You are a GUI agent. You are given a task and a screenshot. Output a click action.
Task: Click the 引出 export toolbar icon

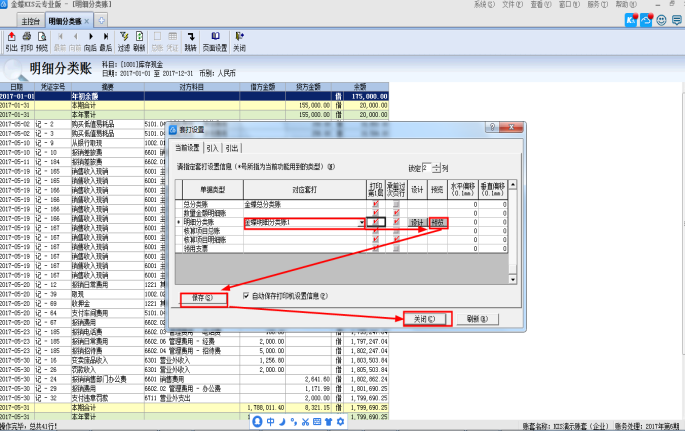pos(11,41)
